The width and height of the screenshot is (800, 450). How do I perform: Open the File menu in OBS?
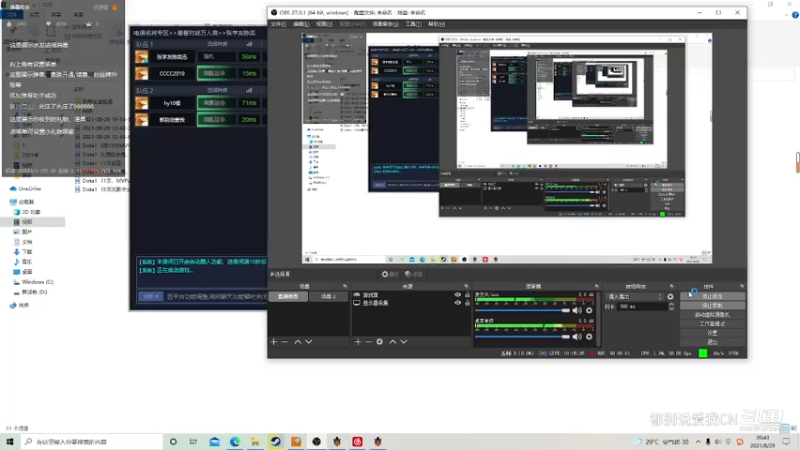tap(278, 24)
